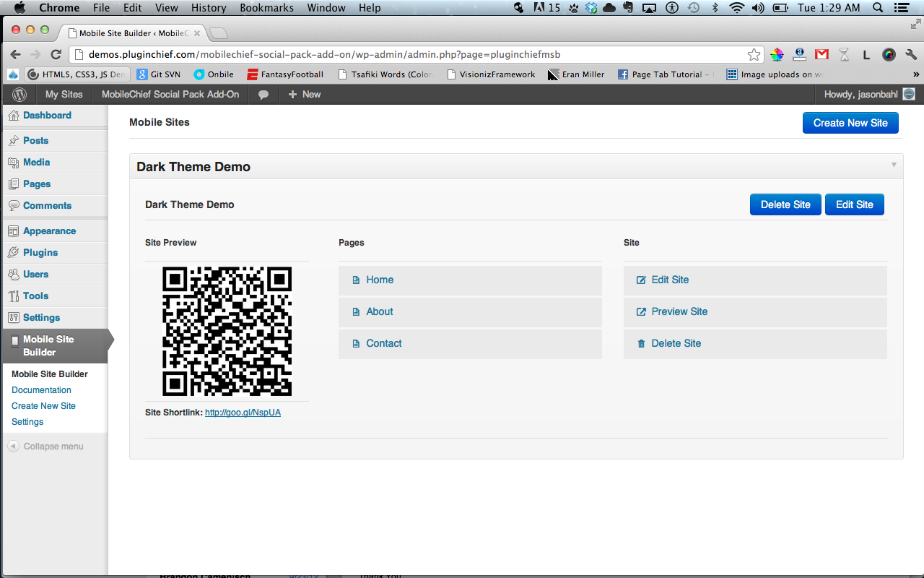Open the Bluetooth menu bar icon

tap(715, 8)
